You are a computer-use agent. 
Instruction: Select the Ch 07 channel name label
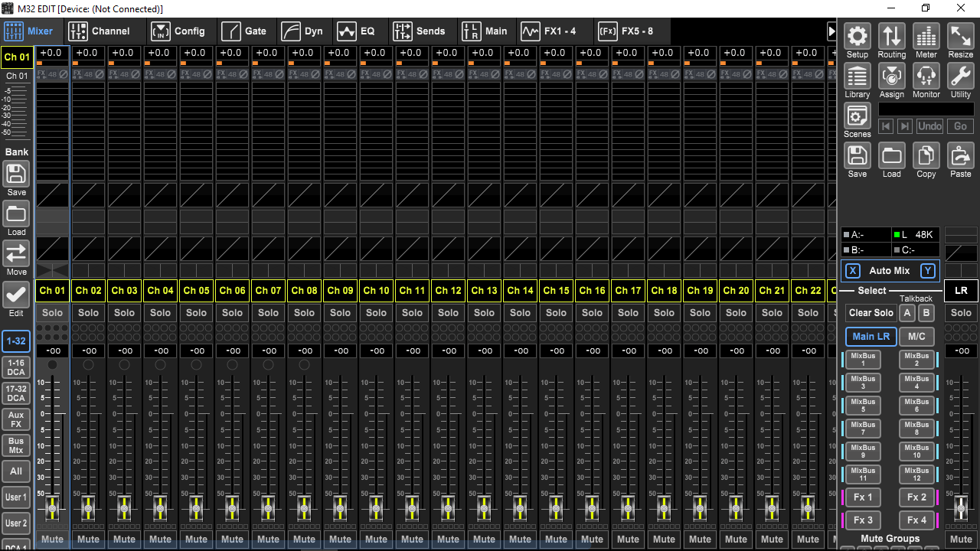(268, 290)
